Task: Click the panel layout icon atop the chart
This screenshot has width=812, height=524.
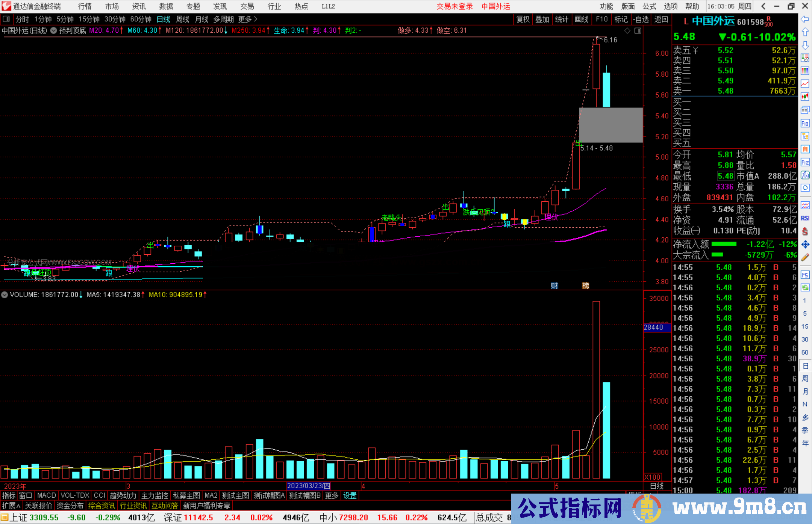Action: [638, 31]
